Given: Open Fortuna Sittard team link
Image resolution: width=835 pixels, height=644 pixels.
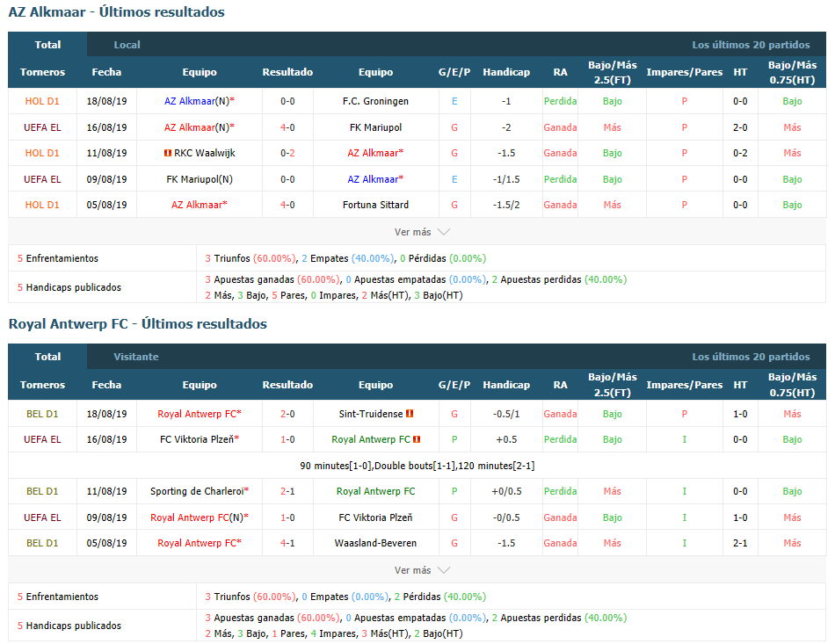Looking at the screenshot, I should [x=375, y=205].
